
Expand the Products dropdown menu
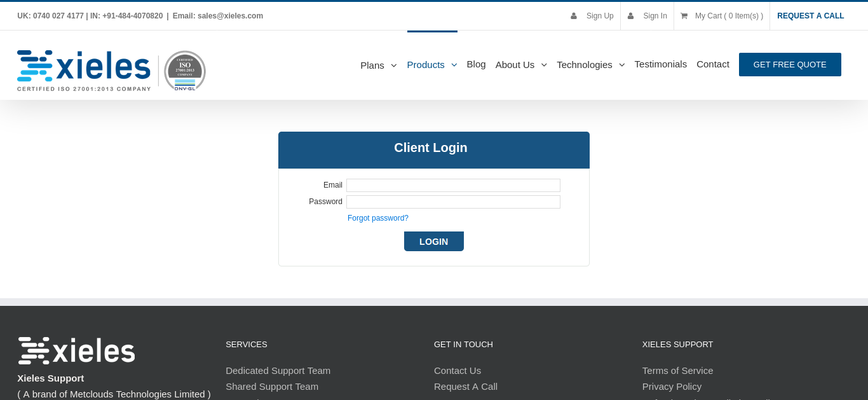(x=431, y=65)
